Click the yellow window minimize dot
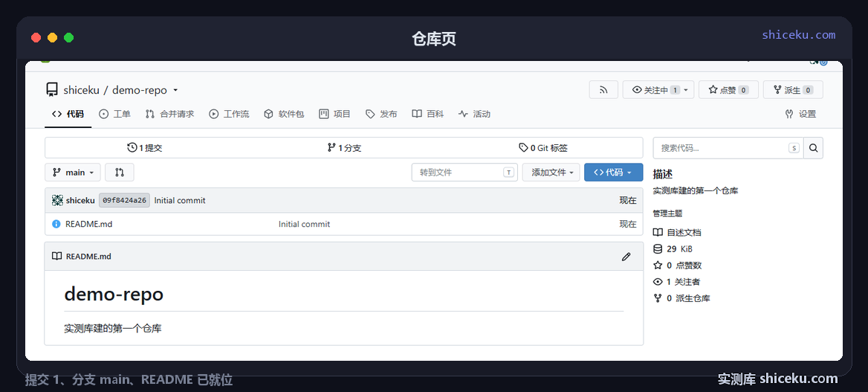The width and height of the screenshot is (868, 392). pos(52,38)
